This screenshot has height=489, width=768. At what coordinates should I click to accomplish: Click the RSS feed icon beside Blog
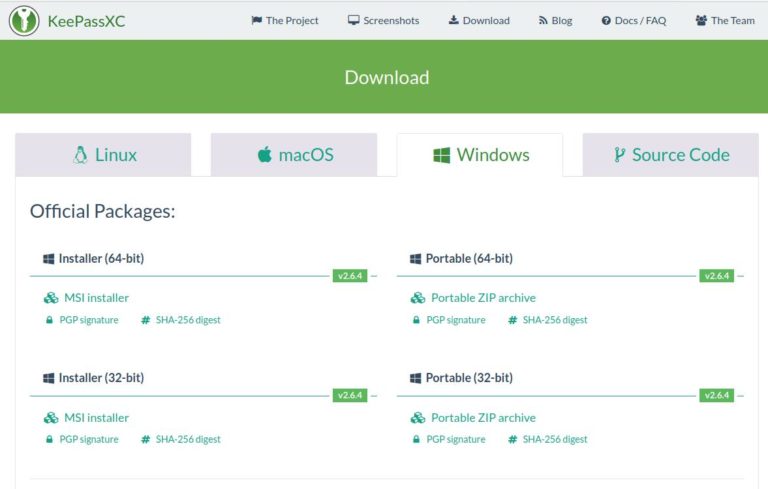pyautogui.click(x=543, y=21)
